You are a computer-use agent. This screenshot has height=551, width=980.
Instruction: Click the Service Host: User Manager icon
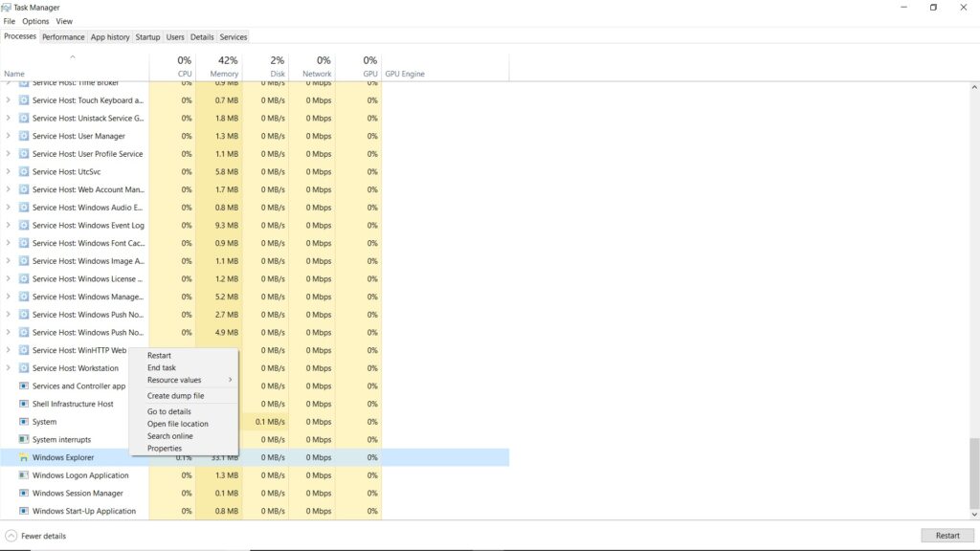[24, 136]
